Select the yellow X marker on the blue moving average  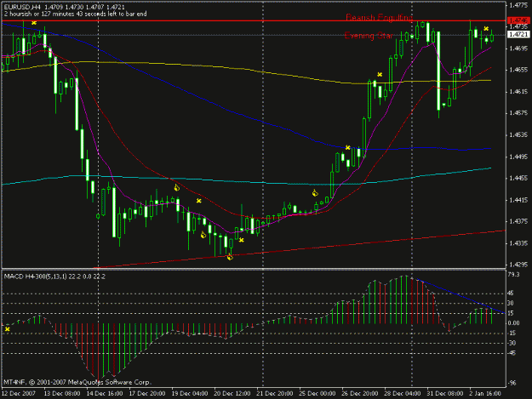tap(348, 147)
